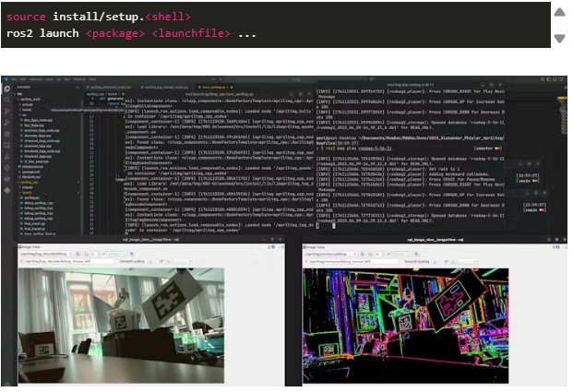Open the Search view in activity bar
The image size is (573, 392).
click(7, 101)
